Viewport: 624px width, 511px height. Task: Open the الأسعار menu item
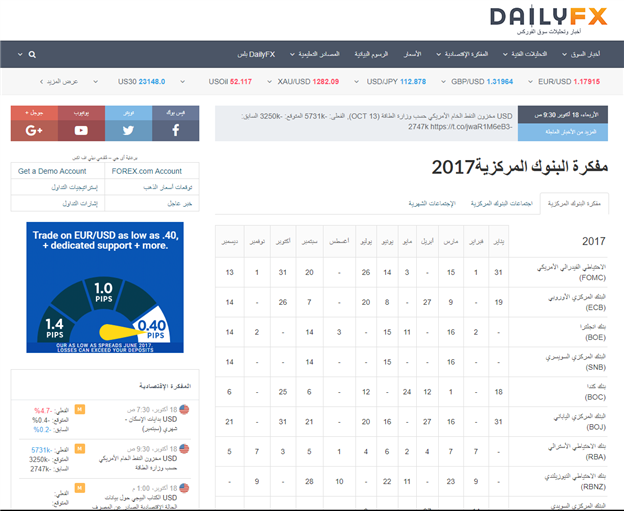pyautogui.click(x=412, y=55)
